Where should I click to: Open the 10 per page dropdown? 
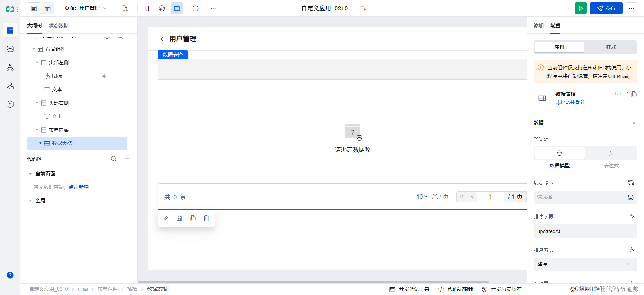tap(422, 197)
